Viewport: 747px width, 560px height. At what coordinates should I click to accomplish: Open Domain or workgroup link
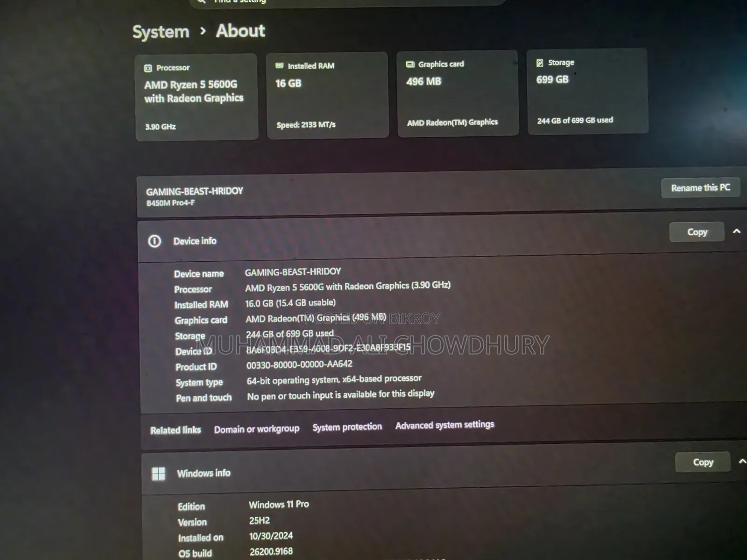pyautogui.click(x=257, y=429)
